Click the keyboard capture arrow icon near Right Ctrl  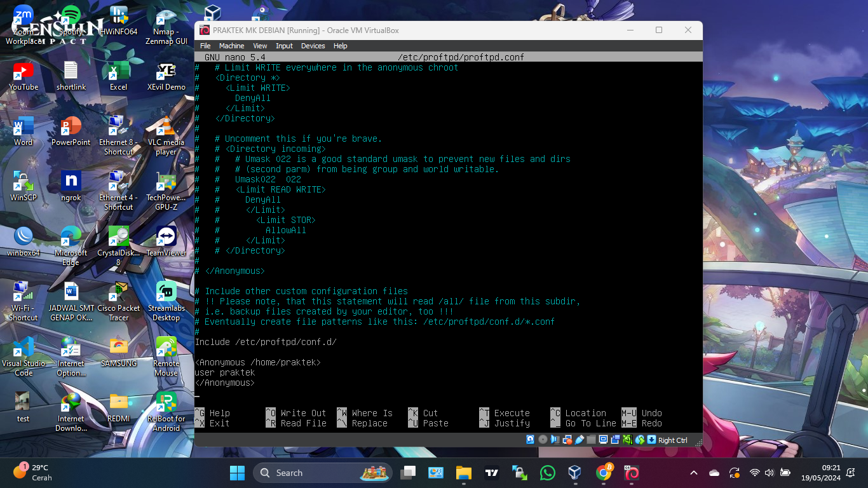pos(651,440)
